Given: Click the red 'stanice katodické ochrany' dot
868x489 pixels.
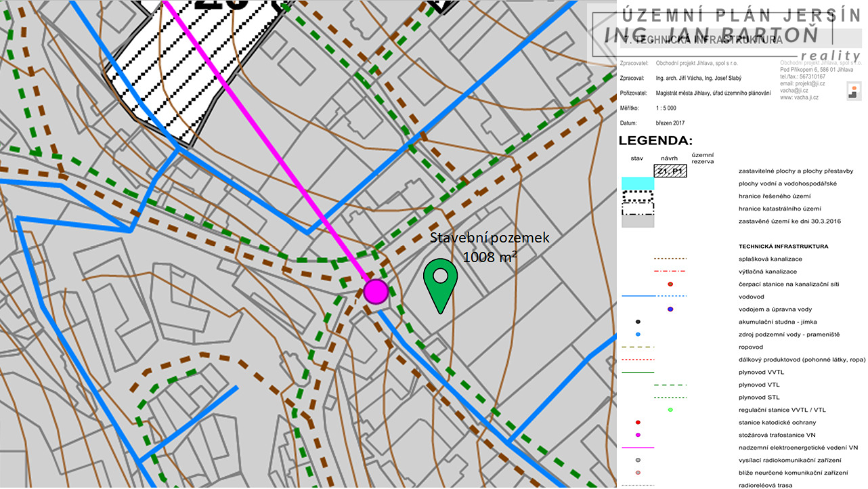Looking at the screenshot, I should (x=638, y=423).
